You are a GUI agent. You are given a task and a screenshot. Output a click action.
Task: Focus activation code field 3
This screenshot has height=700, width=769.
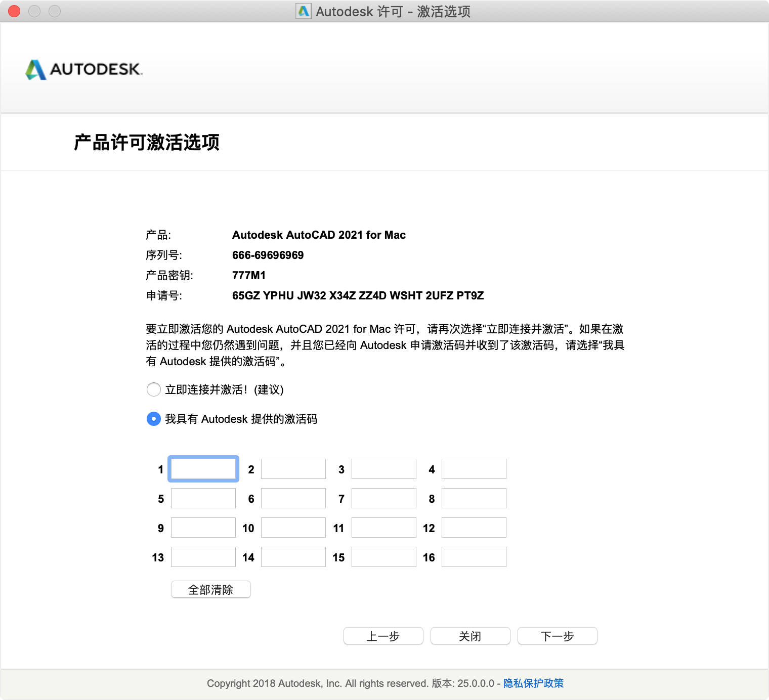point(384,469)
